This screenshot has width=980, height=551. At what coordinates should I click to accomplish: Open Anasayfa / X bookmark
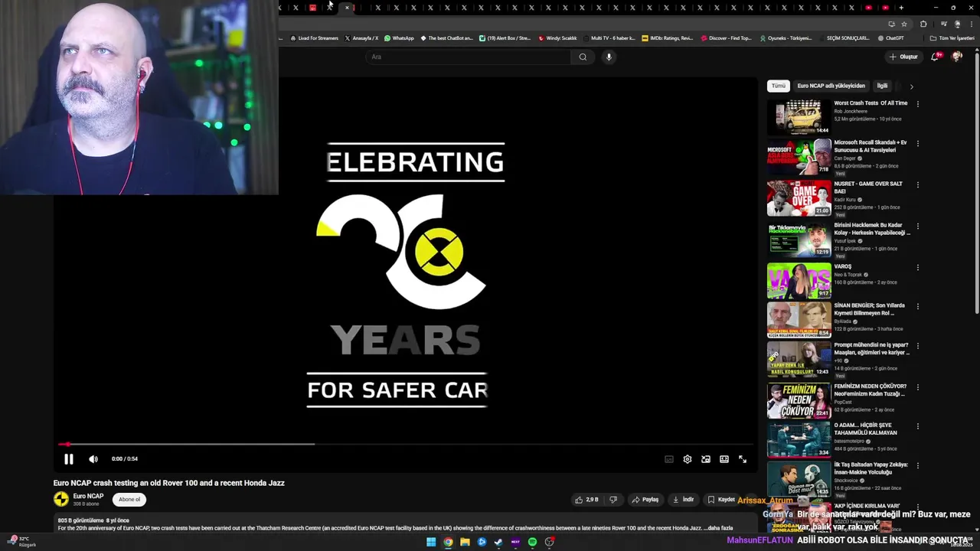[x=361, y=38]
